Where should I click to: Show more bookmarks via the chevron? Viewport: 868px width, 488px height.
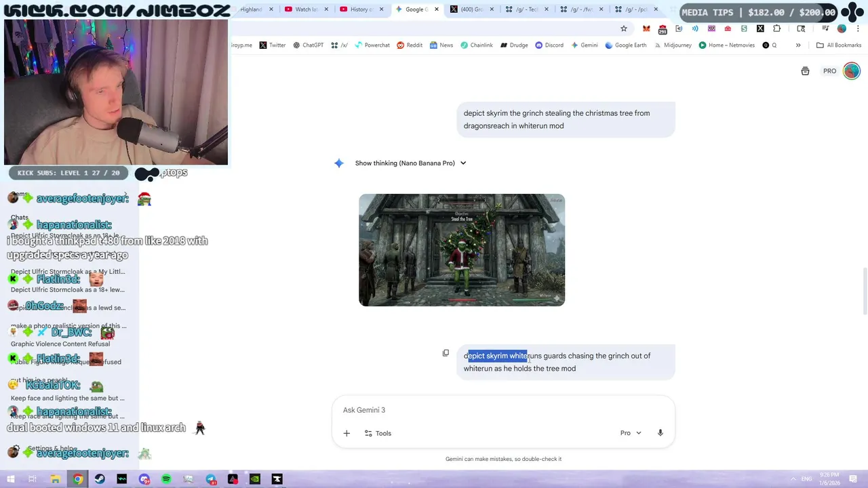point(798,45)
